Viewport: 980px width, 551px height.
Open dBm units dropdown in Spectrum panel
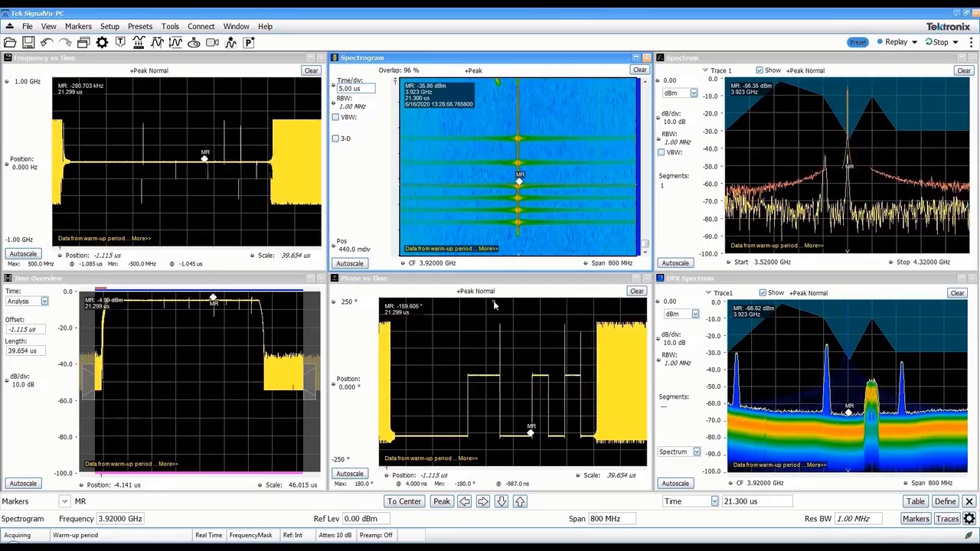click(x=694, y=93)
